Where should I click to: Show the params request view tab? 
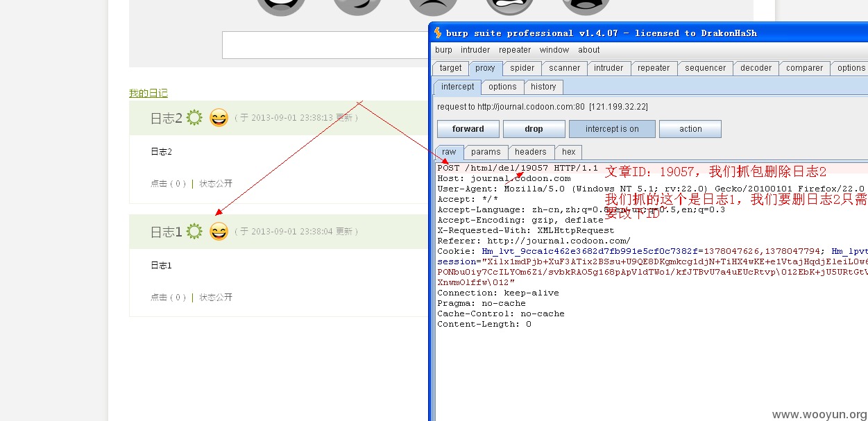coord(486,152)
